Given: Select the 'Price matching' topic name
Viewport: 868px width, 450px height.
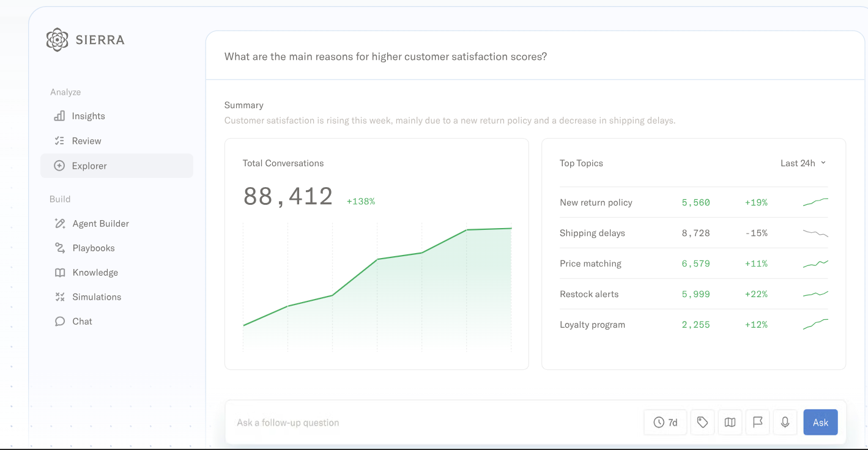Looking at the screenshot, I should tap(590, 264).
